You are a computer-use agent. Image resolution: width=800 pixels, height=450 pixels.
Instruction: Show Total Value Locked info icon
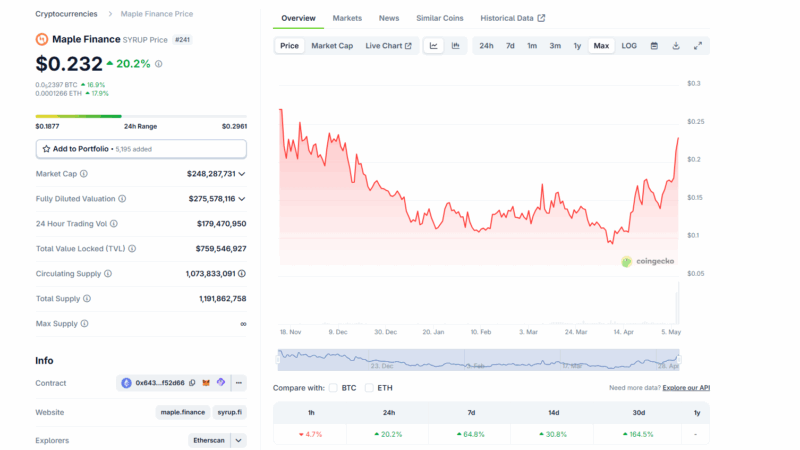pos(132,248)
